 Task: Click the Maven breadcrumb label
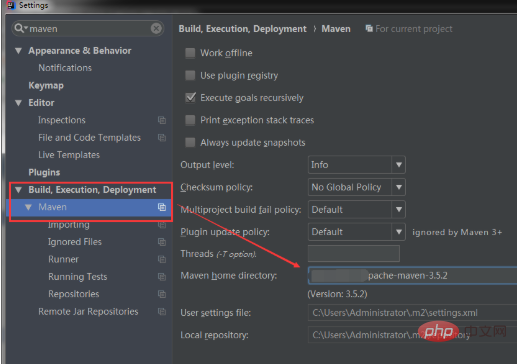click(336, 29)
